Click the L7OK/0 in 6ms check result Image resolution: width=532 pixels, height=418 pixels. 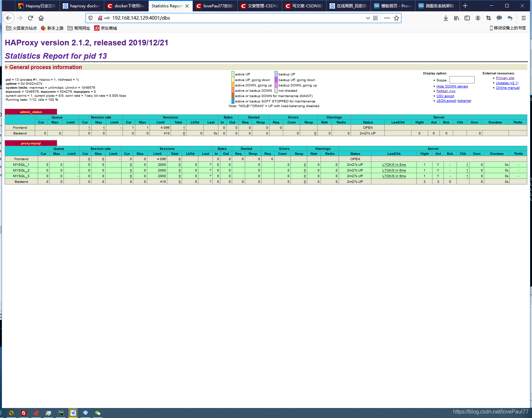coord(394,170)
